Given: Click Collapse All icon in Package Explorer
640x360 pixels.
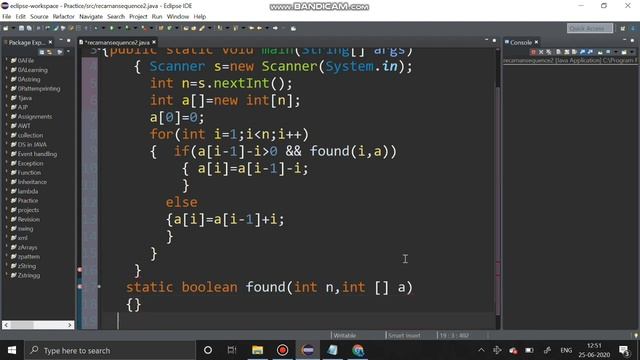Looking at the screenshot, I should pos(42,52).
